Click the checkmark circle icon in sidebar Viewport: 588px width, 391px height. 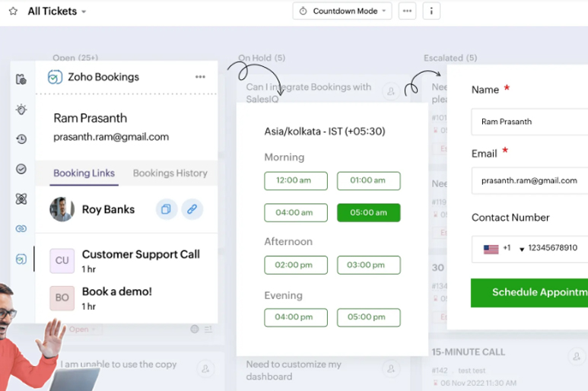[21, 169]
